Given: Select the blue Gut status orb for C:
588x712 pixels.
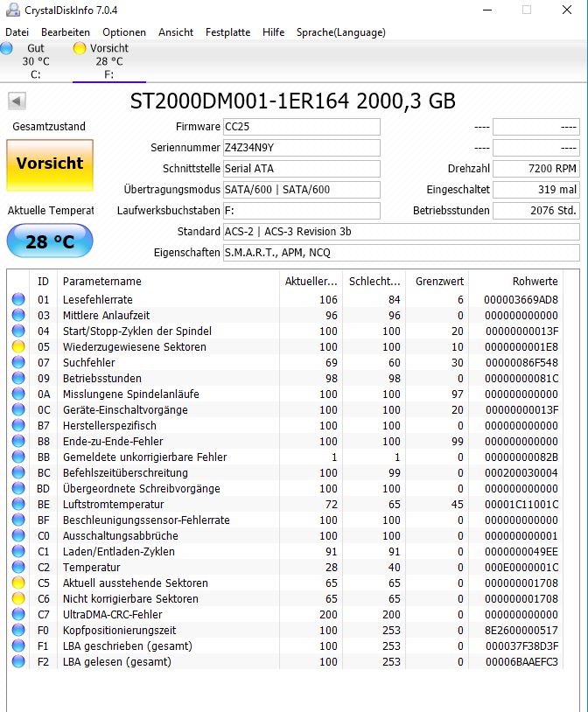Looking at the screenshot, I should tap(6, 48).
